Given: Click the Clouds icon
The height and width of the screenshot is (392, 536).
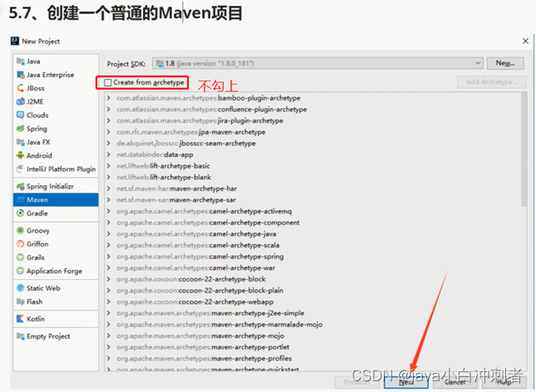Looking at the screenshot, I should point(20,115).
